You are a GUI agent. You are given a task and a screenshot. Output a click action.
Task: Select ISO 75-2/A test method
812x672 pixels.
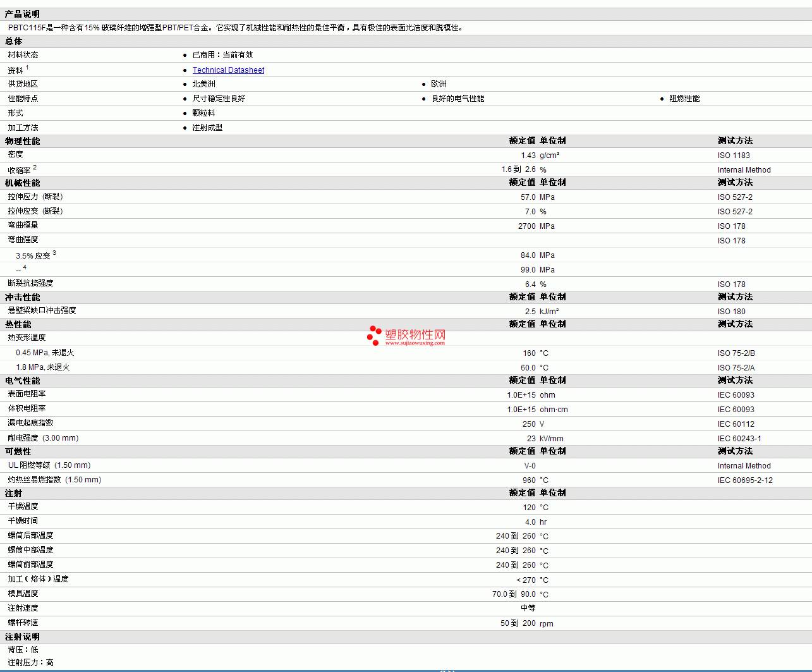coord(736,368)
